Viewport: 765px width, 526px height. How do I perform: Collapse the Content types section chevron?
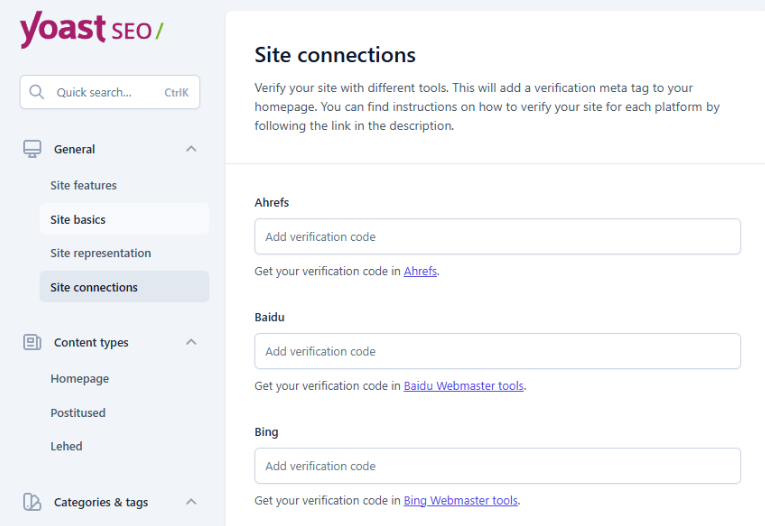click(x=191, y=342)
